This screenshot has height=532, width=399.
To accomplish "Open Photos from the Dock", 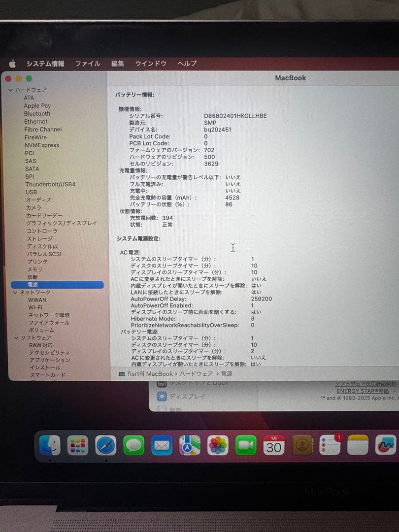I will click(x=218, y=445).
